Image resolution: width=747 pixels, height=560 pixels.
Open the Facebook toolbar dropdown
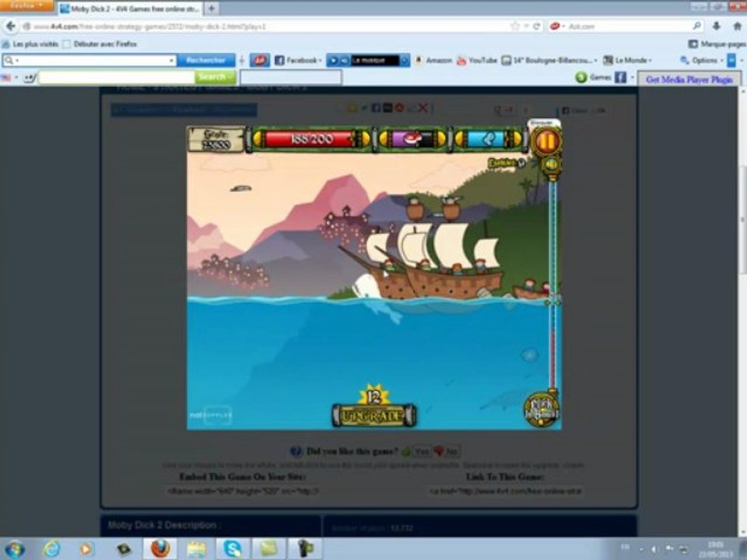coord(298,61)
